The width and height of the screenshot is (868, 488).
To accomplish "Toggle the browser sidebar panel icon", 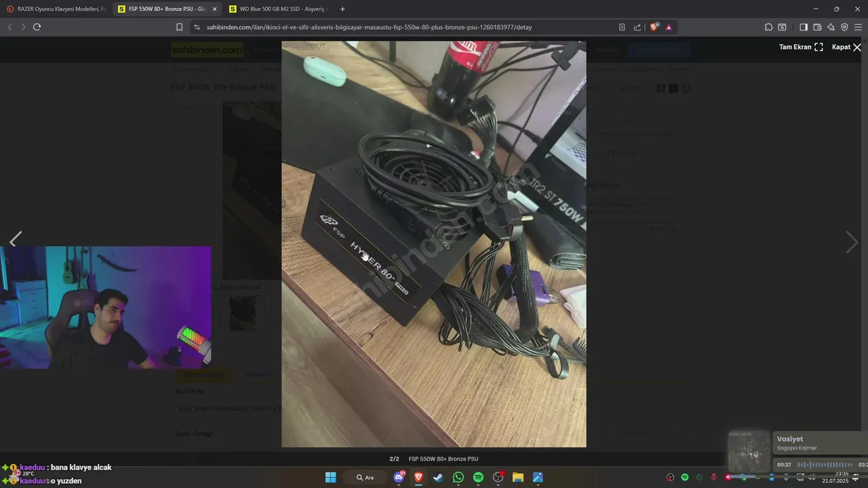I will tap(804, 27).
